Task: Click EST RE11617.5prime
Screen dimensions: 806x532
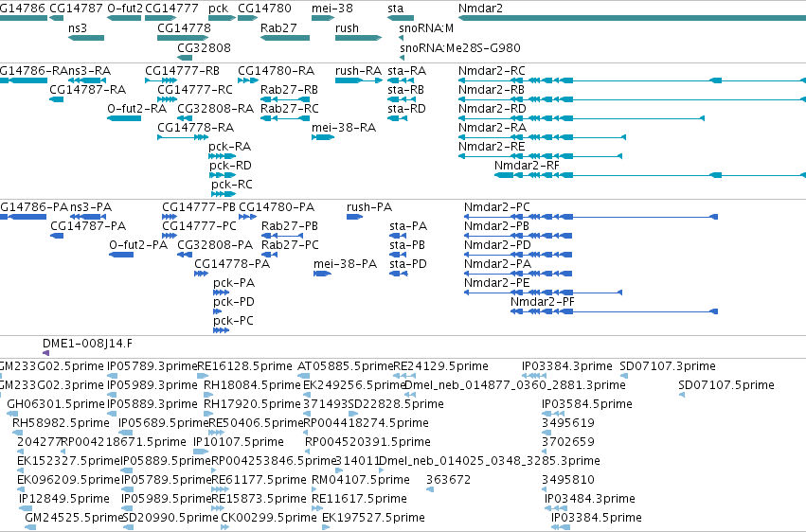Action: (x=359, y=499)
